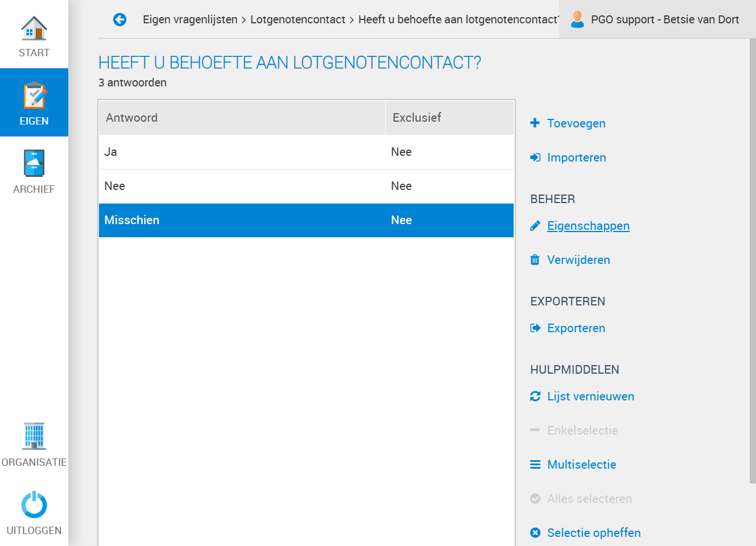Click the Exclusief value in the Ja row
This screenshot has height=546, width=756.
click(x=402, y=152)
